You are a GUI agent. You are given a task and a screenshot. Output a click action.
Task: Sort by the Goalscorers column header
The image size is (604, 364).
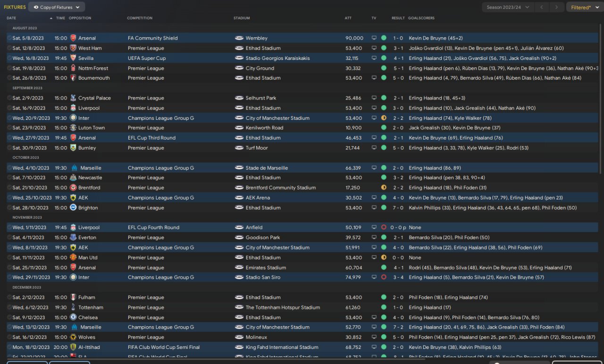tap(421, 18)
